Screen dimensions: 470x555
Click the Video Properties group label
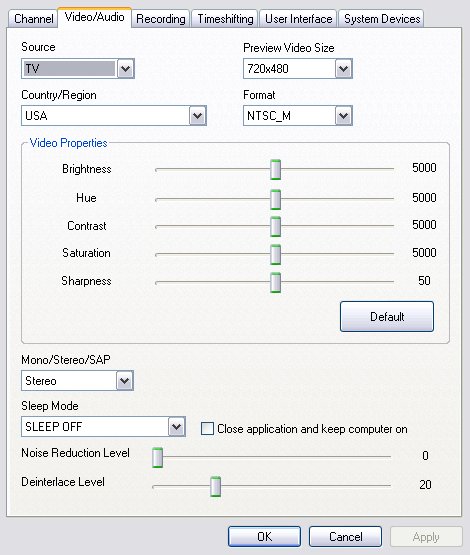point(68,143)
